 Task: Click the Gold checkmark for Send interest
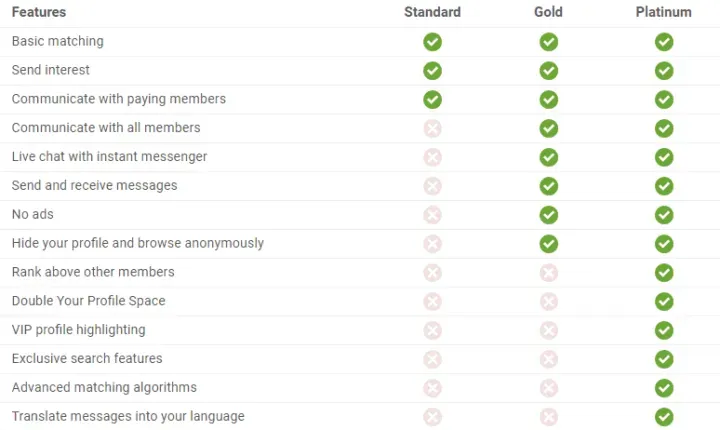point(548,71)
